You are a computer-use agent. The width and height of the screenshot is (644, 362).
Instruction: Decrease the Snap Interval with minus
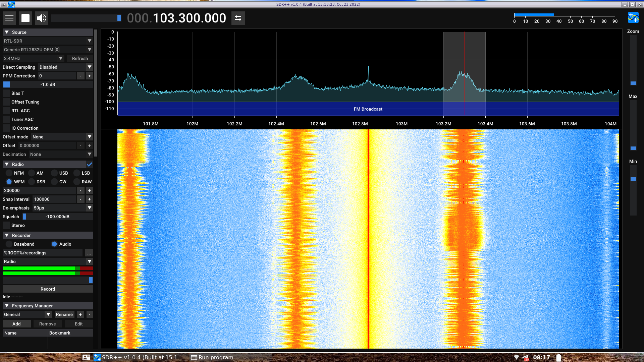(80, 199)
